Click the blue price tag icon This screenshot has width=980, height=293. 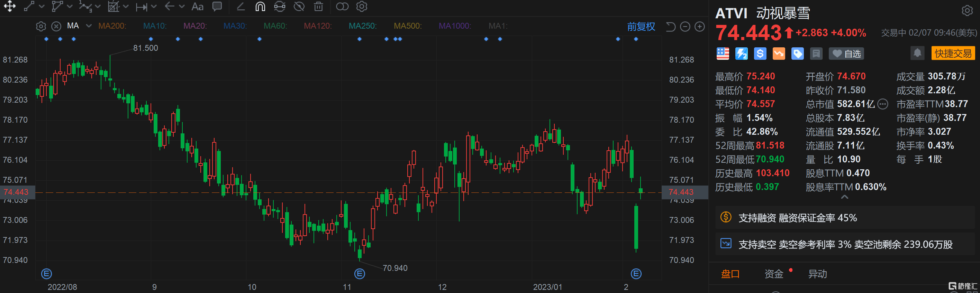pos(797,54)
